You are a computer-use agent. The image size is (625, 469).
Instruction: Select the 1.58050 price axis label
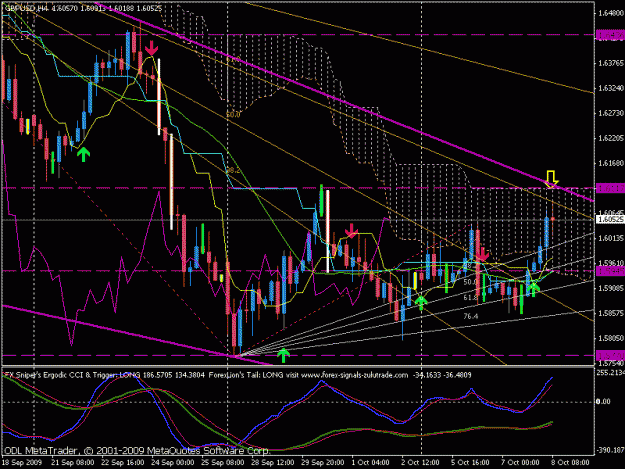pyautogui.click(x=610, y=338)
